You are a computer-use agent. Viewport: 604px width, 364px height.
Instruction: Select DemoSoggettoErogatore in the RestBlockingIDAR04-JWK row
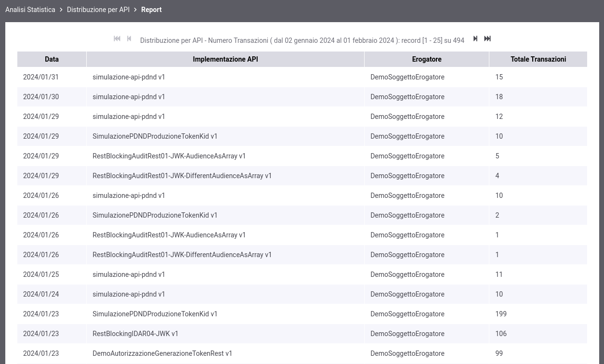tap(407, 334)
